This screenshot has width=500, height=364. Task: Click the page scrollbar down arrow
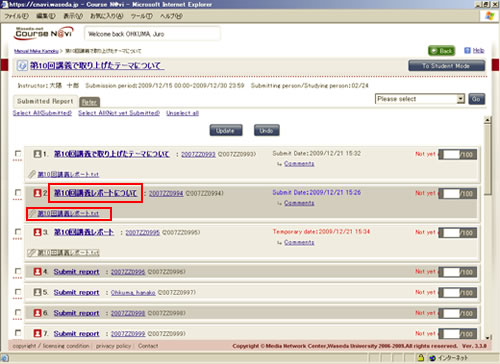click(x=488, y=337)
